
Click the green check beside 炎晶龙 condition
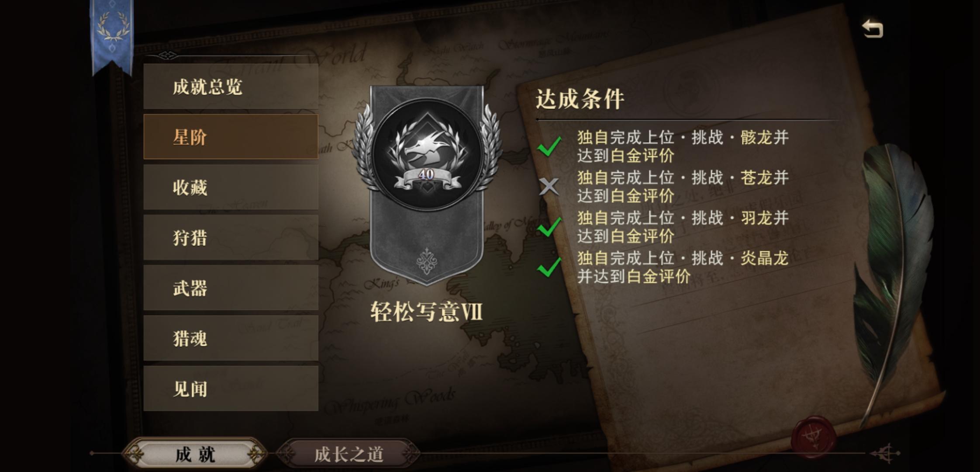(549, 267)
